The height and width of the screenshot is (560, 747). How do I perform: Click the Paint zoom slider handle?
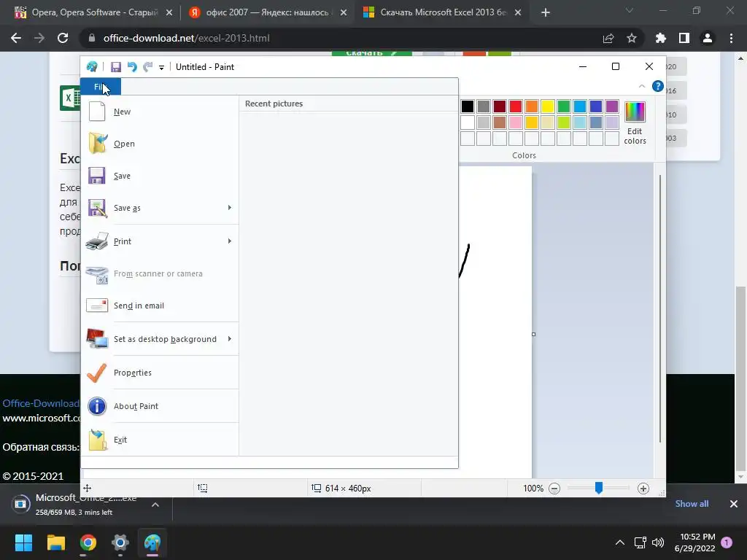click(599, 488)
